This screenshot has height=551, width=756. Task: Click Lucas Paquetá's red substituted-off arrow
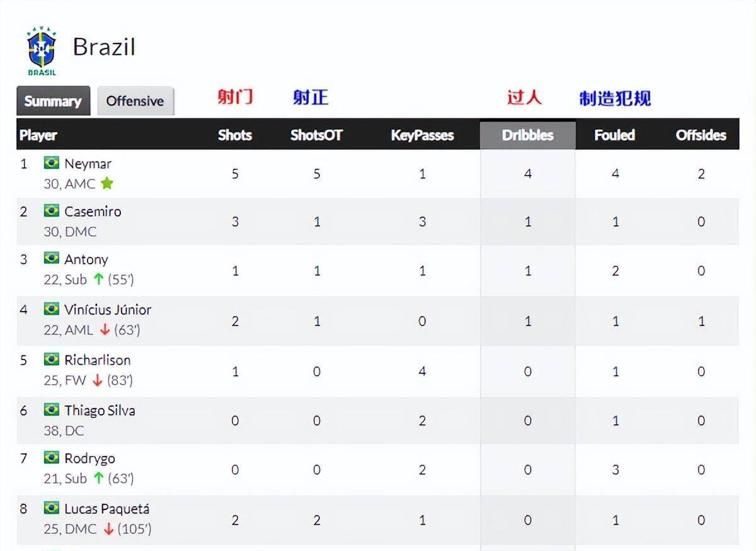(108, 529)
